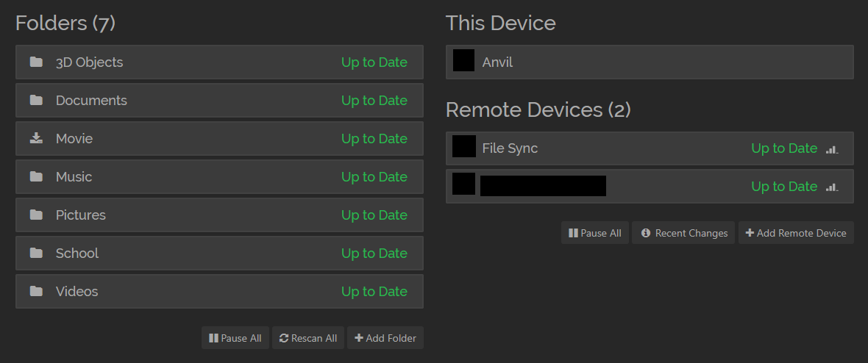Click the identicon next to File Sync
The height and width of the screenshot is (363, 868).
(x=464, y=147)
